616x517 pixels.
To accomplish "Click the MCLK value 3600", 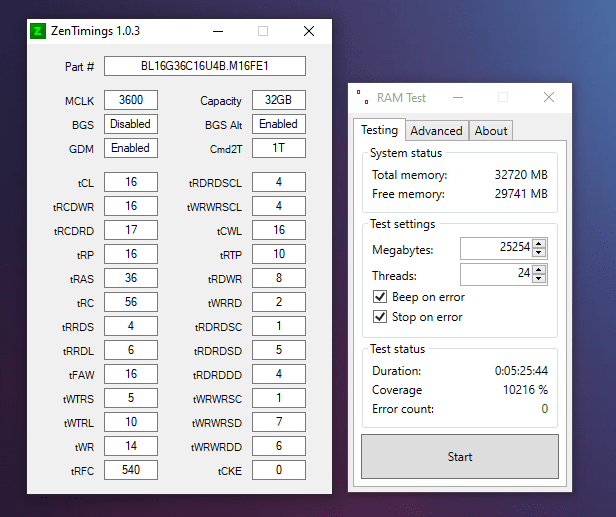I will pos(131,100).
